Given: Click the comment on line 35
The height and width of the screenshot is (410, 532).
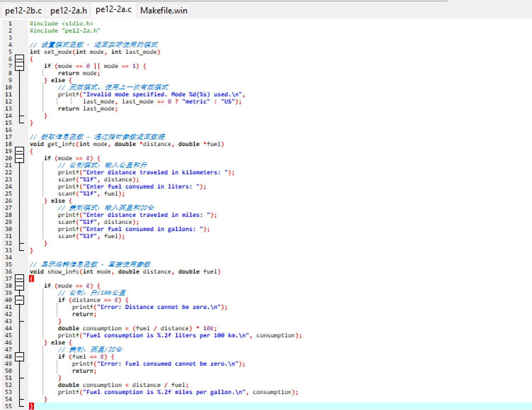Looking at the screenshot, I should tap(90, 265).
